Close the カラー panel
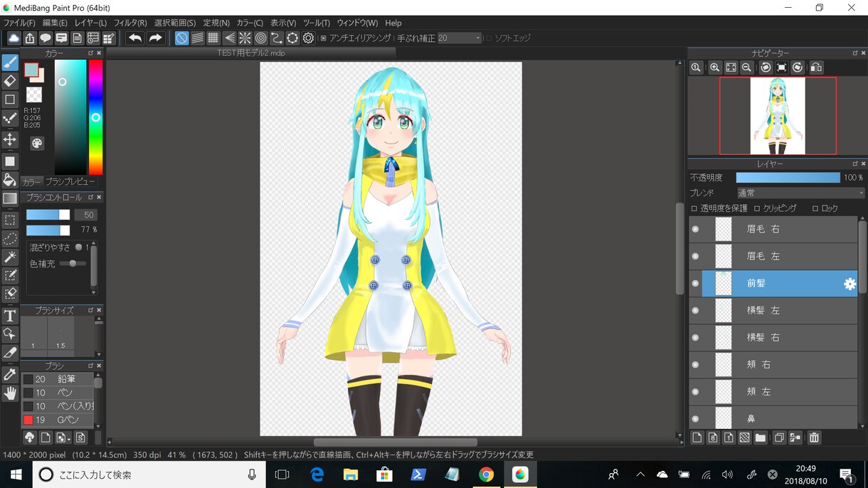This screenshot has width=868, height=488. pos(99,53)
